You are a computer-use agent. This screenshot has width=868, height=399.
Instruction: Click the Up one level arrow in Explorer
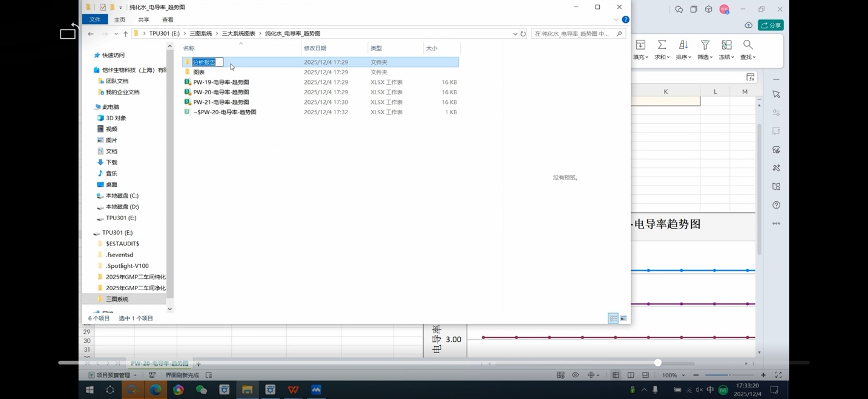pyautogui.click(x=125, y=34)
